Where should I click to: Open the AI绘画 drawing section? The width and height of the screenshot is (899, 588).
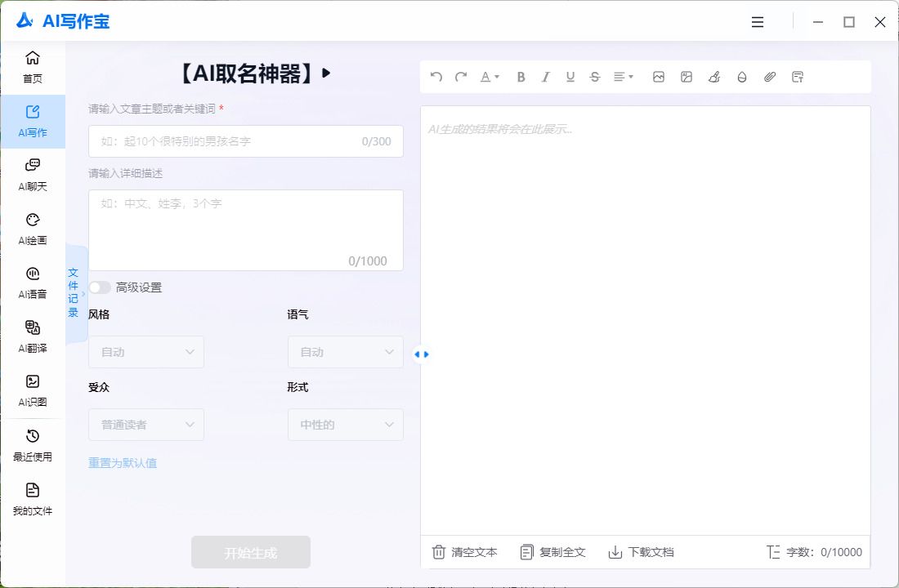point(33,229)
